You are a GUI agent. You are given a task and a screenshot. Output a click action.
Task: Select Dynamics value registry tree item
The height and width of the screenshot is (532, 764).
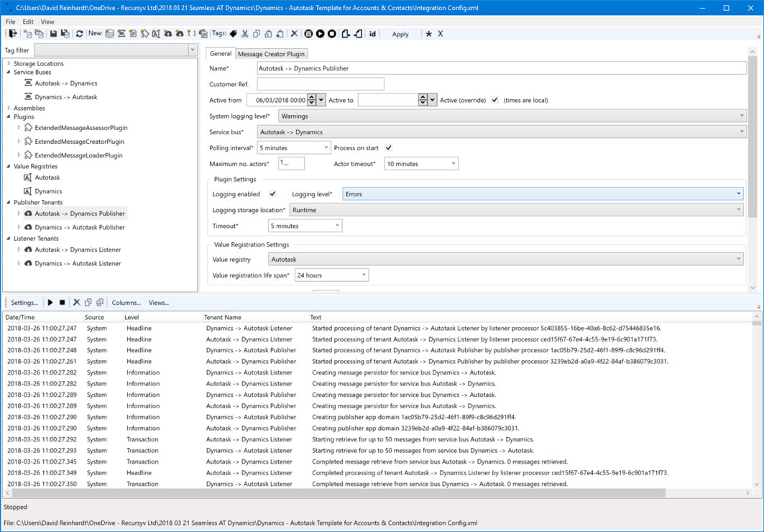pyautogui.click(x=48, y=191)
